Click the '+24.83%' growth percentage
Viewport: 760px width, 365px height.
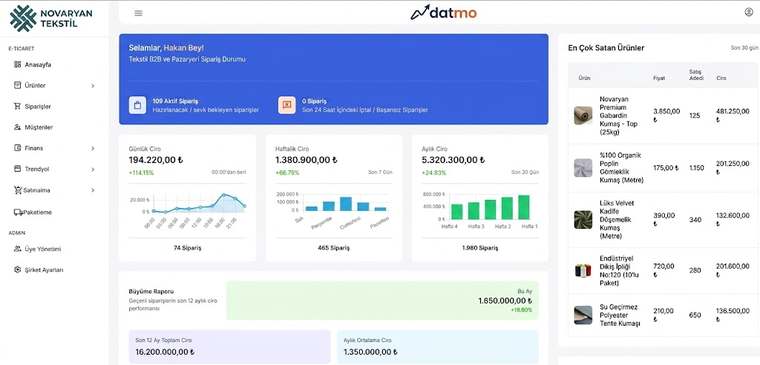pyautogui.click(x=433, y=173)
